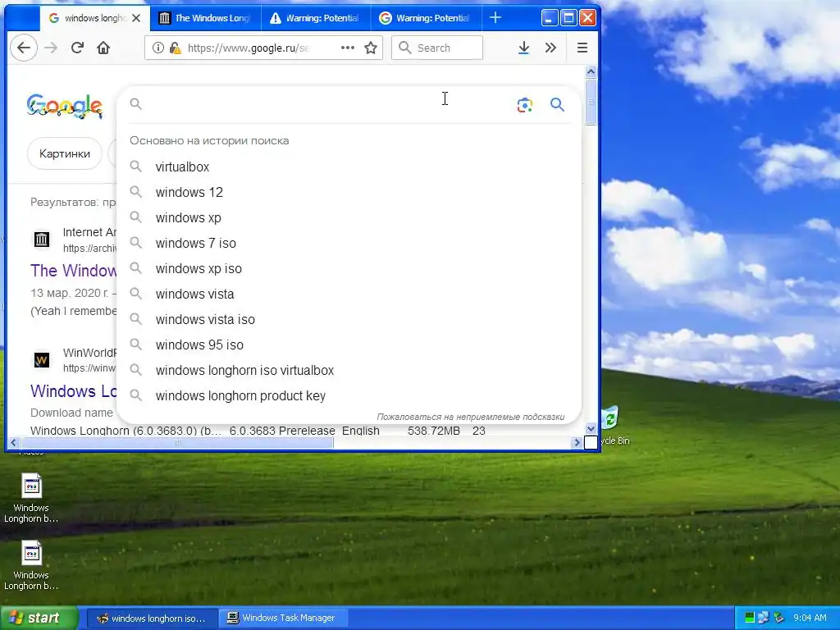The image size is (840, 630).
Task: Search by image with camera lens icon
Action: (524, 105)
